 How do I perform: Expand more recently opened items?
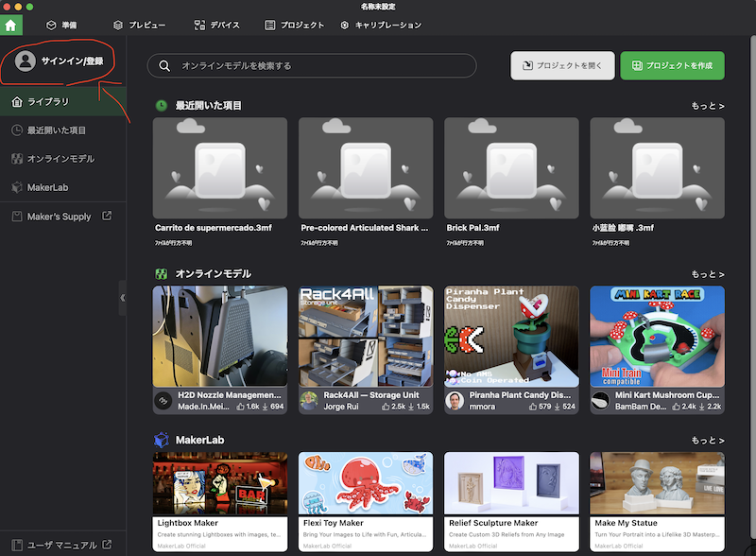(707, 106)
